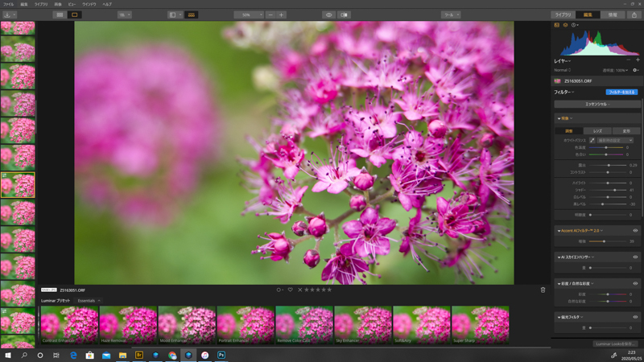Hide the polarizing filter
The image size is (644, 362).
(x=635, y=317)
